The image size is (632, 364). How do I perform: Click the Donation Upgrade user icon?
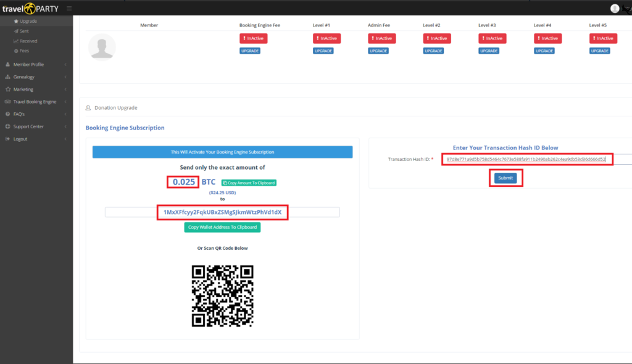coord(88,107)
